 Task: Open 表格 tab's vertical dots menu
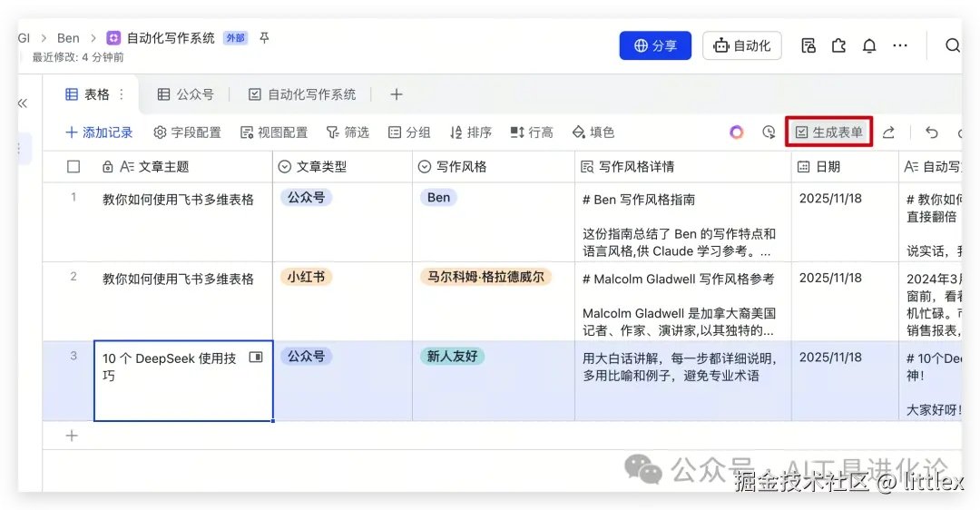(x=122, y=94)
